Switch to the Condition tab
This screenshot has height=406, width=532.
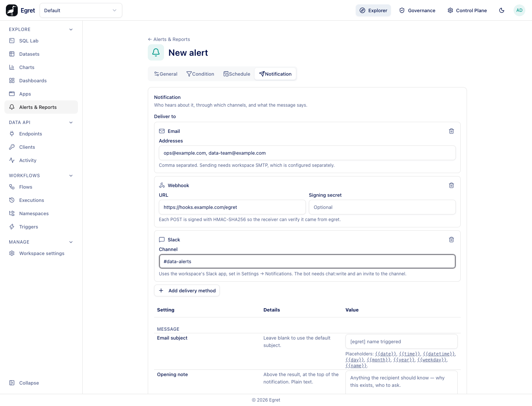pyautogui.click(x=200, y=74)
